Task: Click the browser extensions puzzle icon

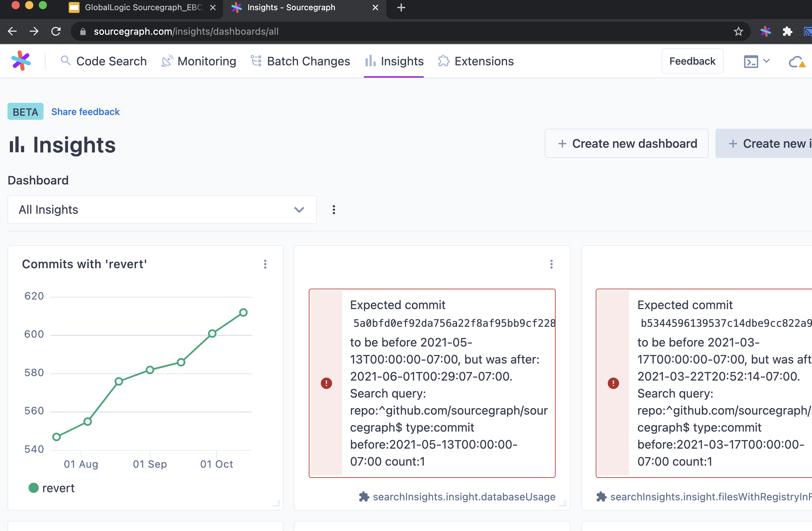Action: [787, 31]
